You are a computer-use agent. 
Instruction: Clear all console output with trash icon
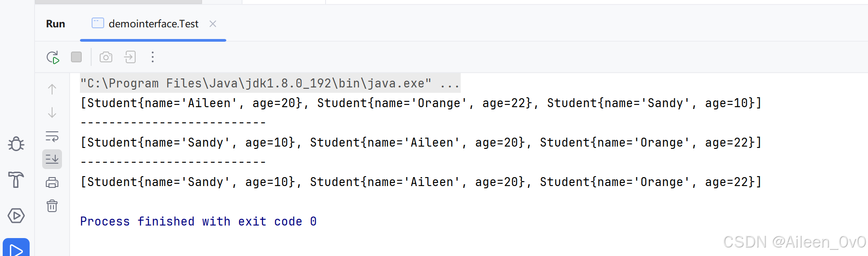coord(52,206)
